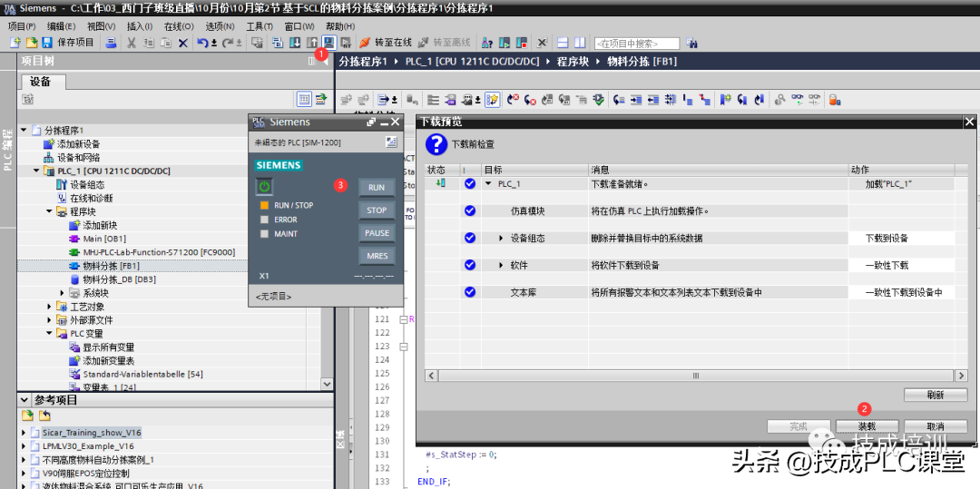Click download preview horizontal scrollbar

(x=696, y=376)
